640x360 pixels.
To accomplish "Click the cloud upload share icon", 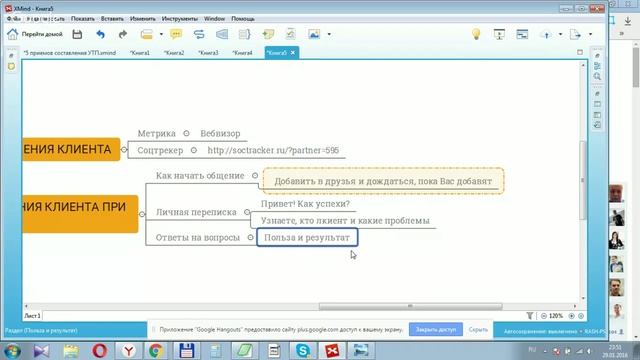I will pyautogui.click(x=546, y=35).
